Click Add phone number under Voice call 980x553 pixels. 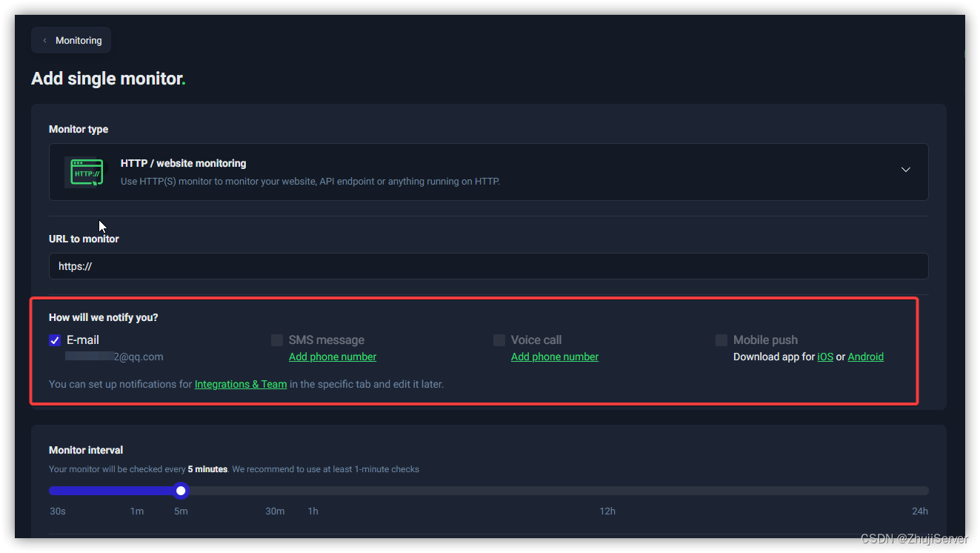555,357
